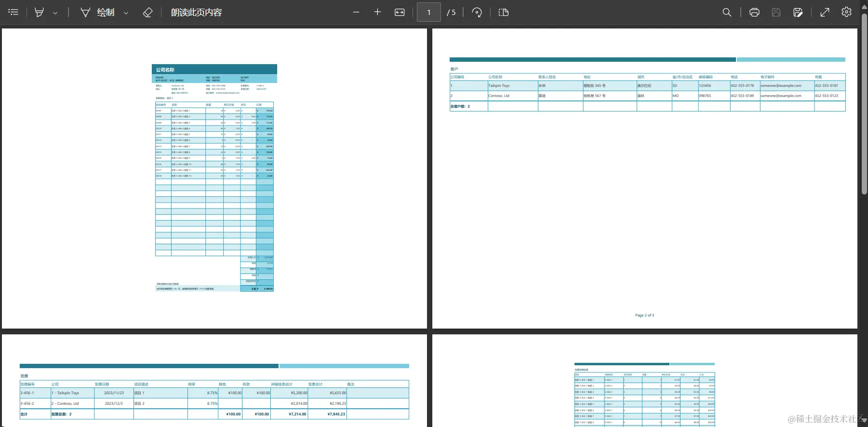Open the table of contents panel
This screenshot has height=427, width=868.
13,12
